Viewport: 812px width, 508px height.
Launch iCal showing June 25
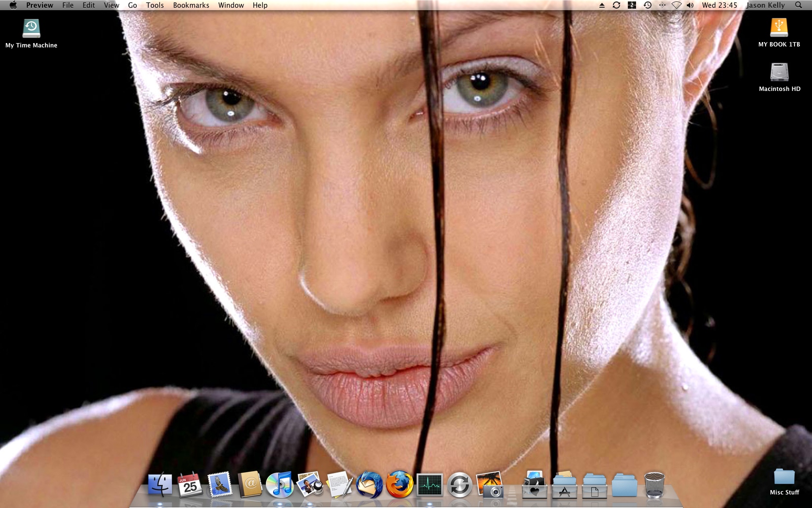(189, 484)
